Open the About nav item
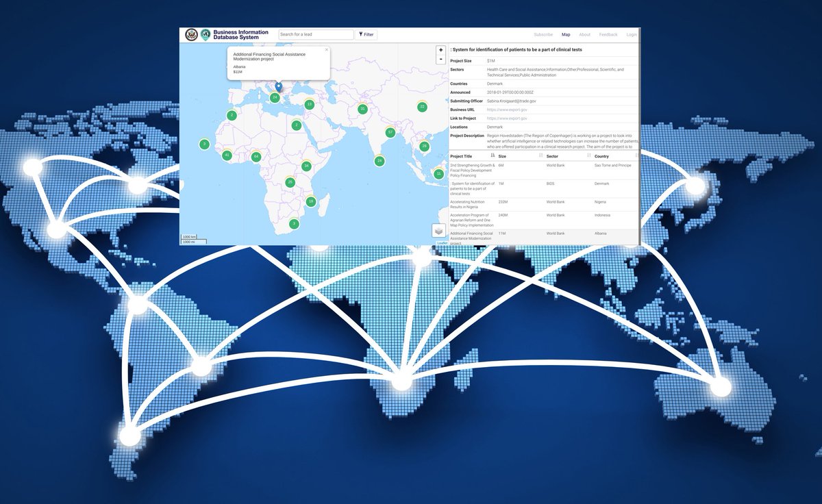This screenshot has height=504, width=822. pos(584,34)
